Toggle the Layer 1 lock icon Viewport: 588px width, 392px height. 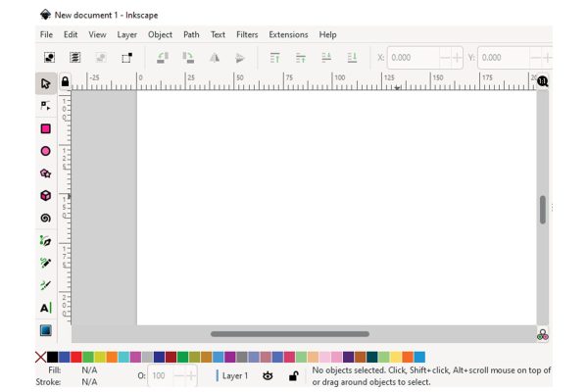pos(293,375)
